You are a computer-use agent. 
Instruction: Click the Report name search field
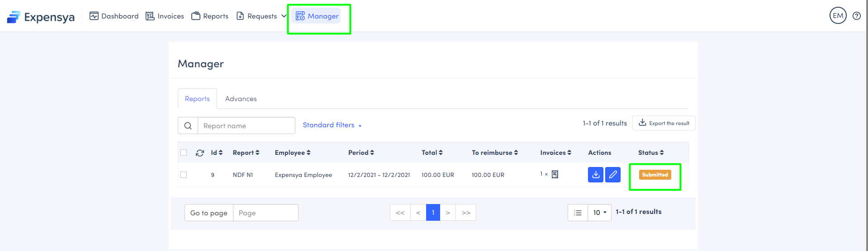[246, 126]
